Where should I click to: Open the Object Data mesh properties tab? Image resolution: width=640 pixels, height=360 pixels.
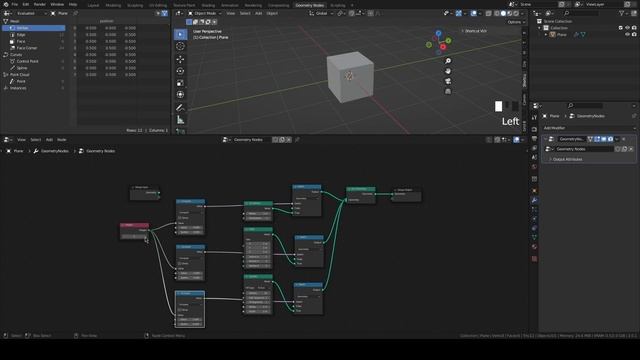coord(534,237)
